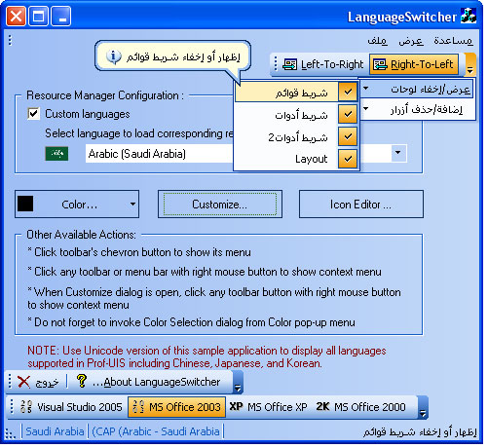488x448 pixels.
Task: Open the language combo box dropdown arrow
Action: pyautogui.click(x=398, y=153)
